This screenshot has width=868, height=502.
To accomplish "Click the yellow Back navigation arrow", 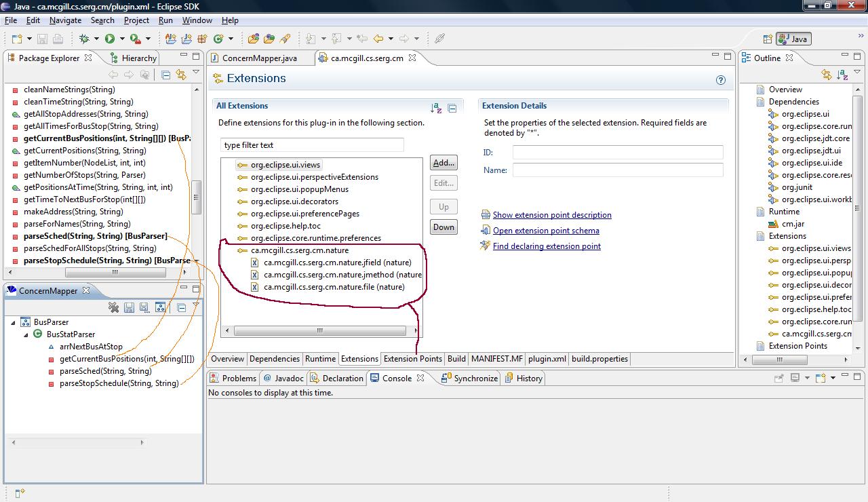I will pyautogui.click(x=378, y=39).
